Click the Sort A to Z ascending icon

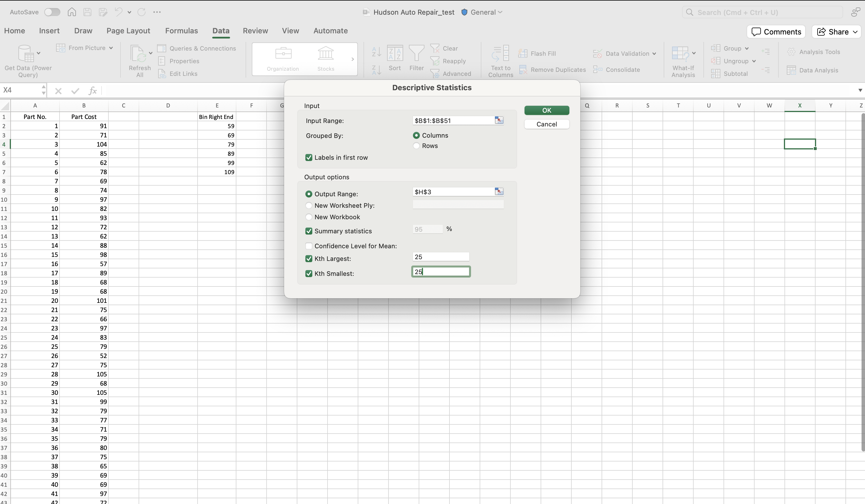pos(376,51)
